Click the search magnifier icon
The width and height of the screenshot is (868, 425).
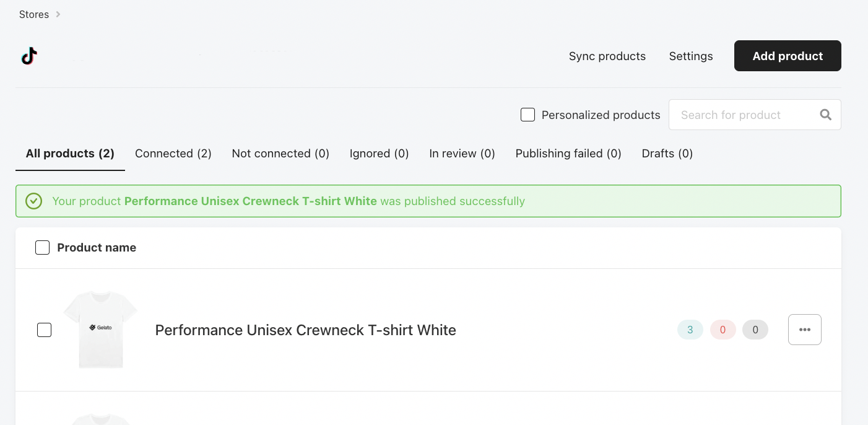coord(825,115)
